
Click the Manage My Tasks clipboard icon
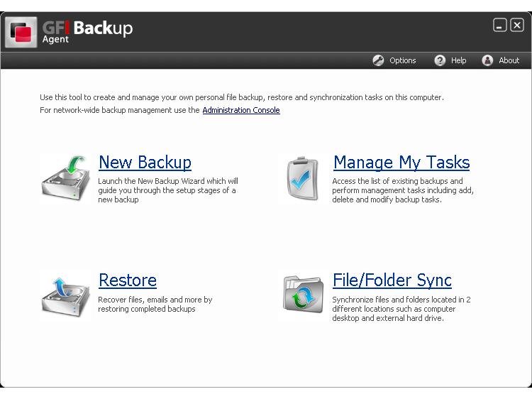tap(302, 179)
